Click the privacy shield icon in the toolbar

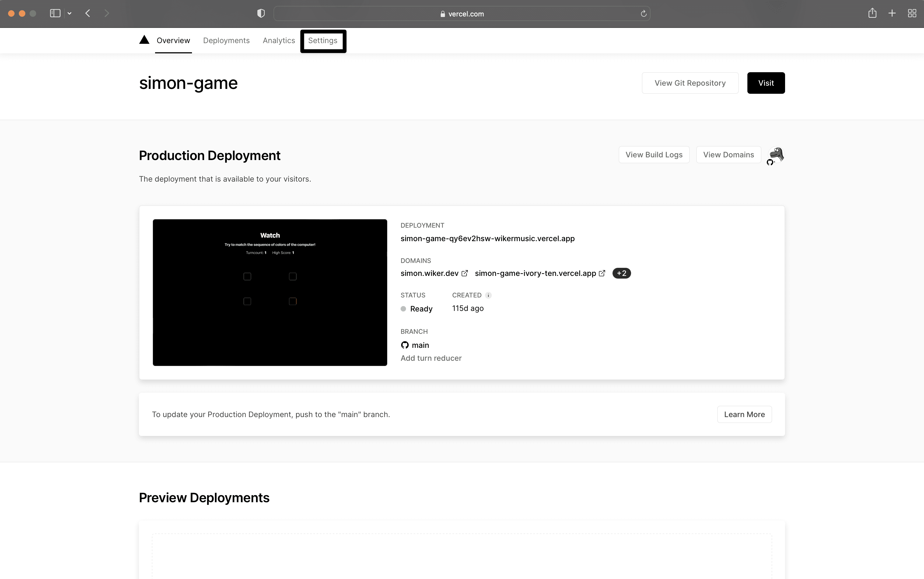tap(261, 13)
